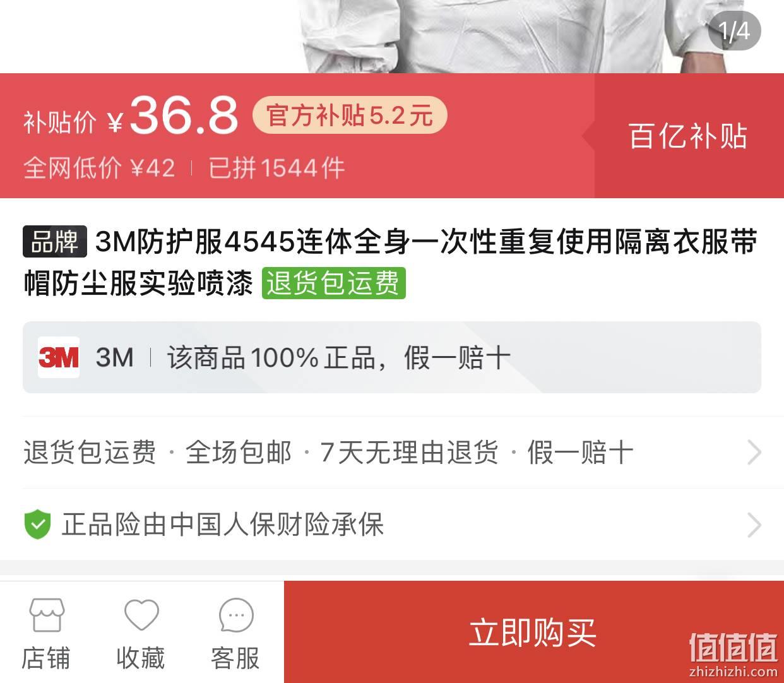Open 客服 customer service chat icon
The height and width of the screenshot is (683, 784).
coord(236,615)
